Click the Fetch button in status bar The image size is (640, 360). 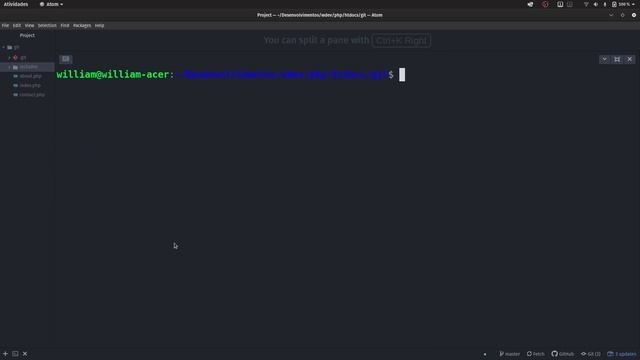pyautogui.click(x=536, y=354)
